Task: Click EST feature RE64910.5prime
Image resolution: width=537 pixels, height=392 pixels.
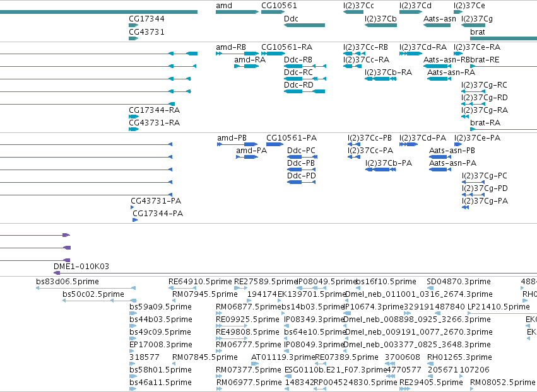Action: [x=182, y=288]
